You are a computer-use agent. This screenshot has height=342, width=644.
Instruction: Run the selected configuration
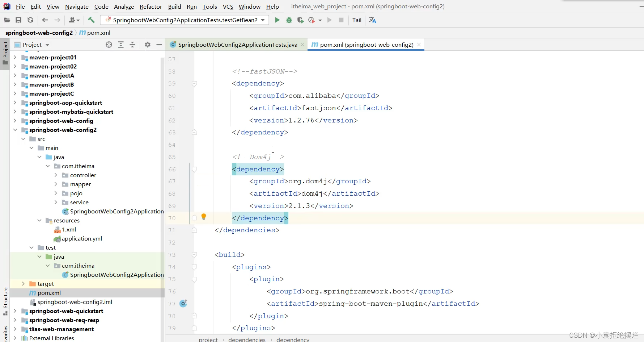pos(277,20)
